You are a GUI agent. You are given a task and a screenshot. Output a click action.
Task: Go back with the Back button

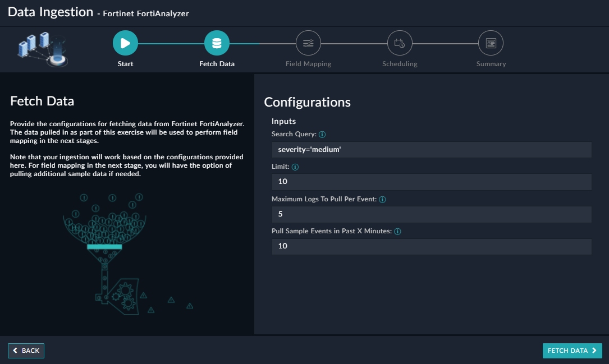click(26, 351)
